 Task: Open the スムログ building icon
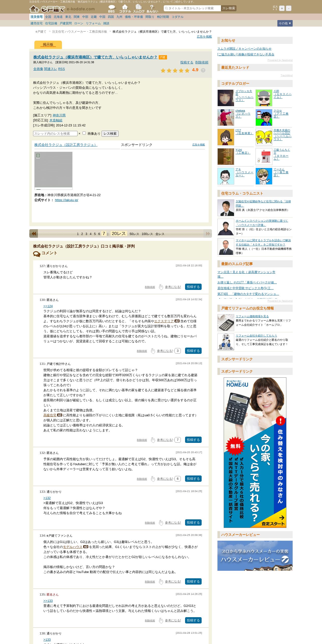[139, 9]
